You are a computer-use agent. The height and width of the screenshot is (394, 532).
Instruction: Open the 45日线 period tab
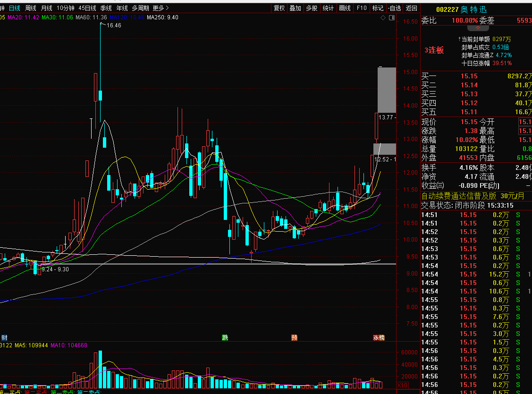[87, 8]
